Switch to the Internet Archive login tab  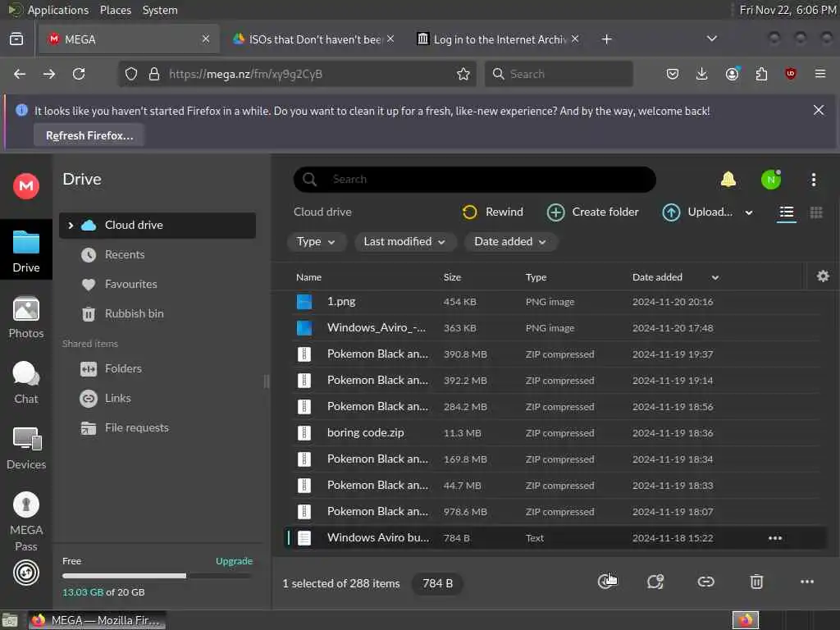pos(498,39)
